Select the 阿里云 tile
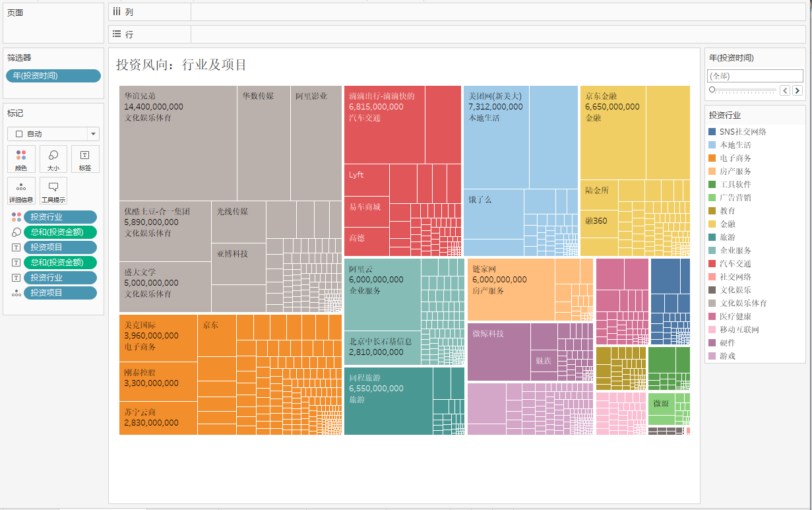The image size is (812, 510). coord(383,295)
